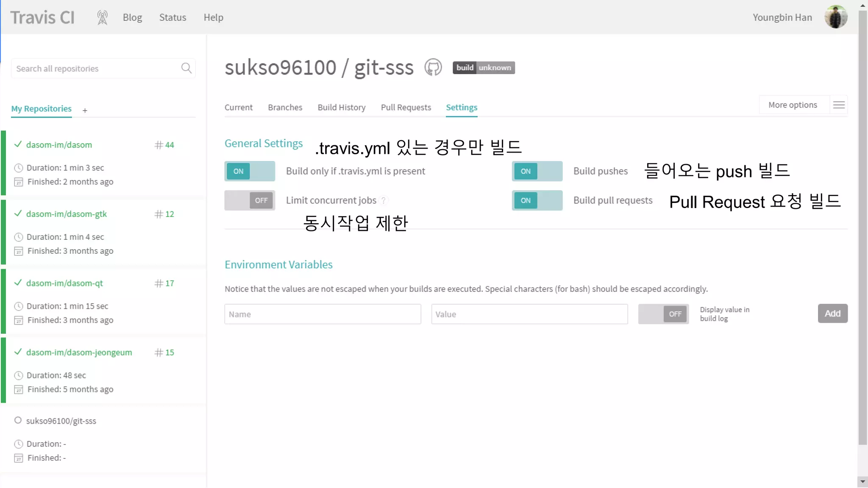Image resolution: width=868 pixels, height=488 pixels.
Task: Switch to the Branches tab
Action: tap(285, 107)
